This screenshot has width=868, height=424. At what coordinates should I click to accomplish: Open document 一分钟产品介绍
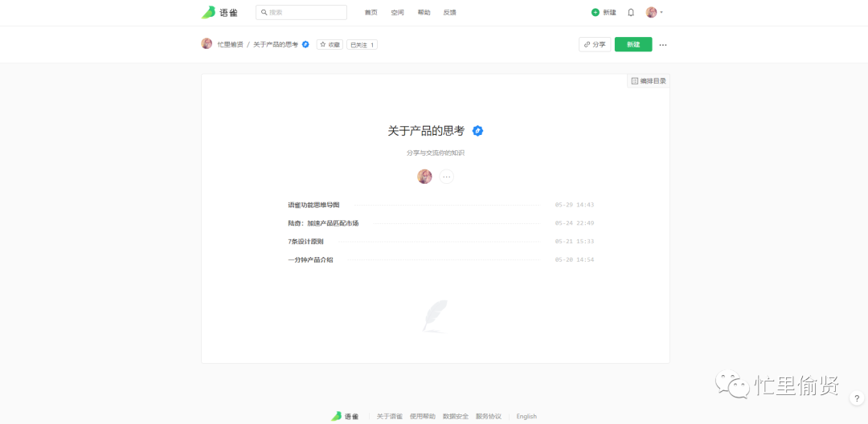pos(310,259)
